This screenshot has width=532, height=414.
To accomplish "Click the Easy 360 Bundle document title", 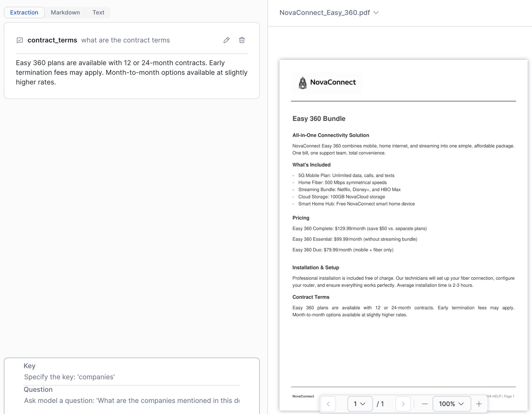I will 319,119.
